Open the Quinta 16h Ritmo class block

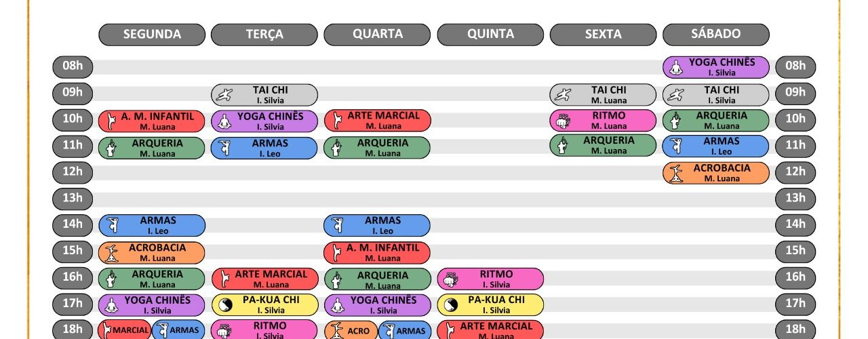click(490, 279)
